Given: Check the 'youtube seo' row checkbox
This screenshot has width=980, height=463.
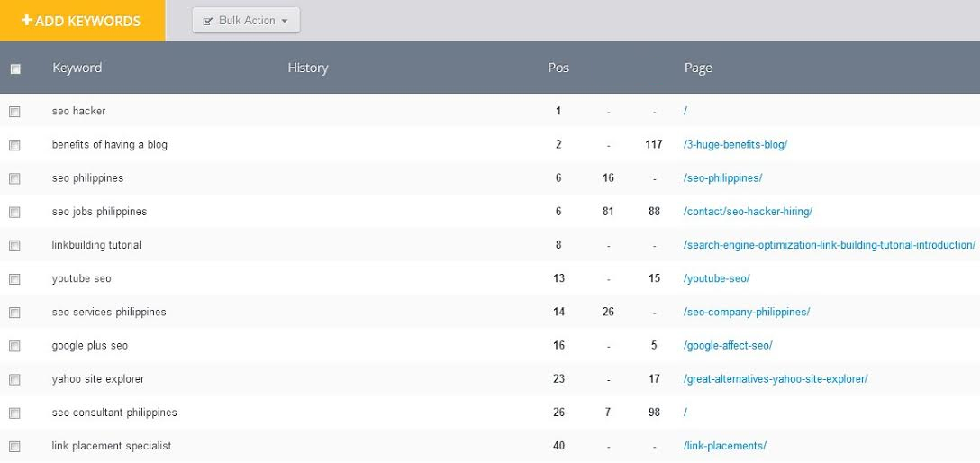Looking at the screenshot, I should click(x=14, y=279).
